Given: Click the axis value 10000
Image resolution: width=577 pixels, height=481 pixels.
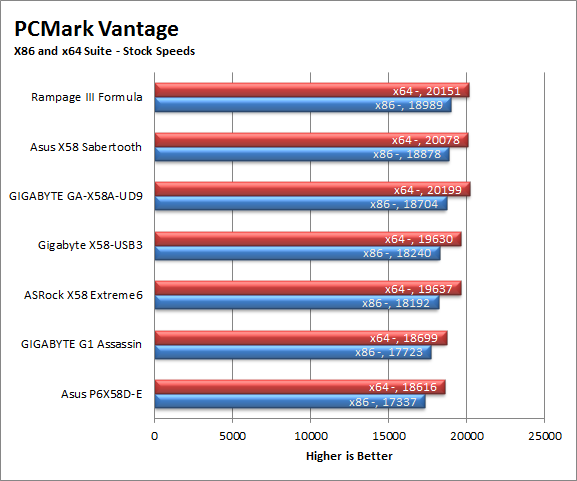Looking at the screenshot, I should [x=311, y=436].
